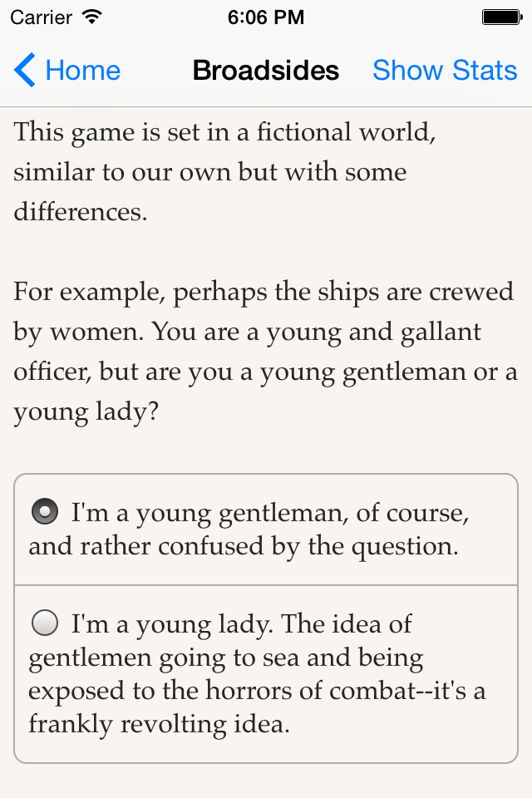Click the battery indicator icon
The image size is (532, 798).
coord(502,17)
